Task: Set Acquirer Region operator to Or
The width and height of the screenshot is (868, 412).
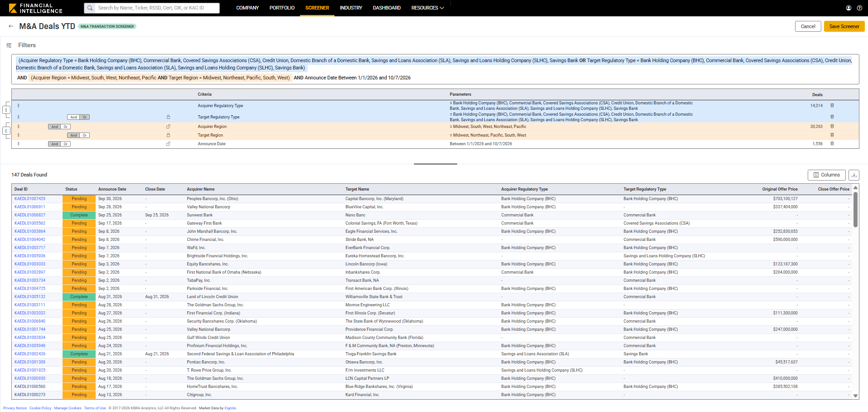Action: (66, 127)
